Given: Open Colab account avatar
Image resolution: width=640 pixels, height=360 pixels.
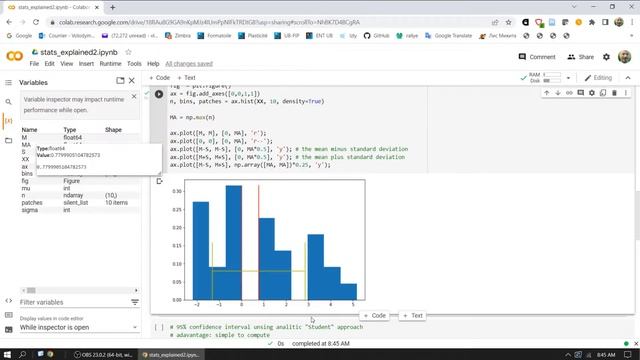Looking at the screenshot, I should (624, 57).
